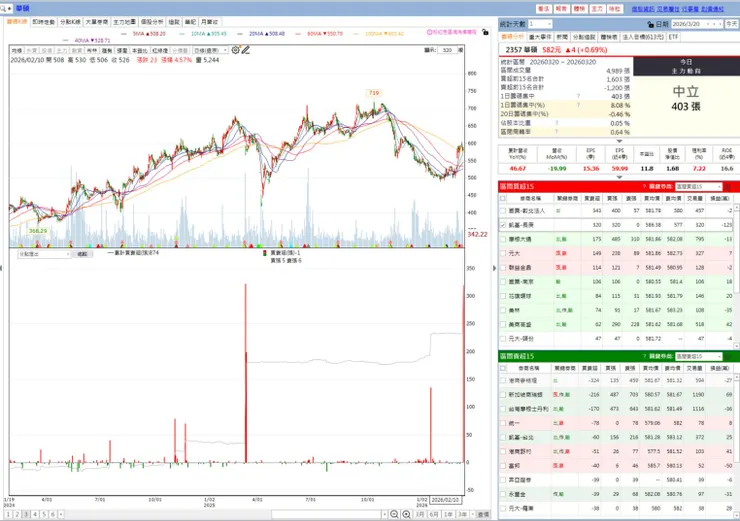Expand the triangle below the chip statistics block
The height and width of the screenshot is (521, 740).
tap(619, 141)
